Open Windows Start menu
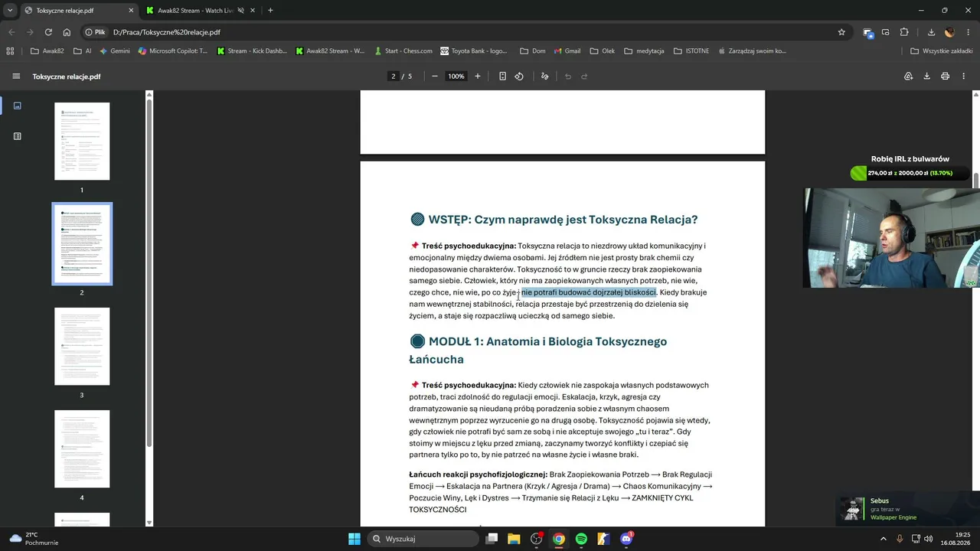The width and height of the screenshot is (980, 551). click(354, 539)
